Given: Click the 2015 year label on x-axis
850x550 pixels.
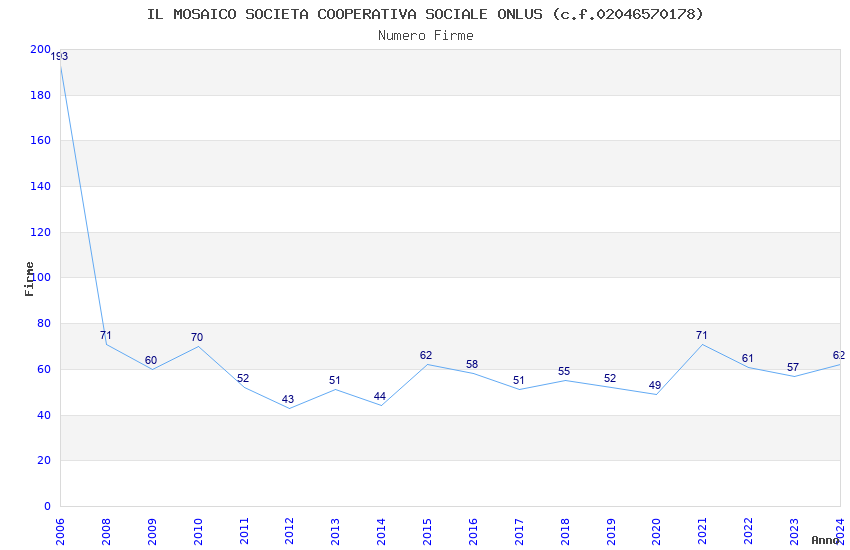Looking at the screenshot, I should [x=427, y=532].
